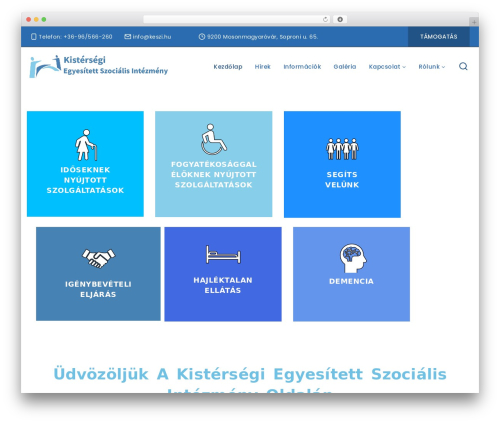Screen dimensions: 500x423
Task: Expand the Rólunk dropdown menu
Action: click(432, 67)
